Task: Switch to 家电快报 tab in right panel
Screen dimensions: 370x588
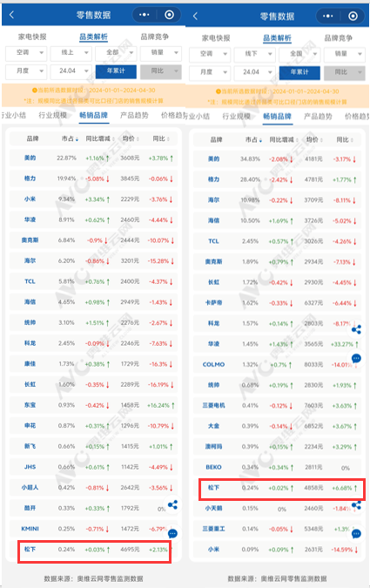Action: [216, 37]
